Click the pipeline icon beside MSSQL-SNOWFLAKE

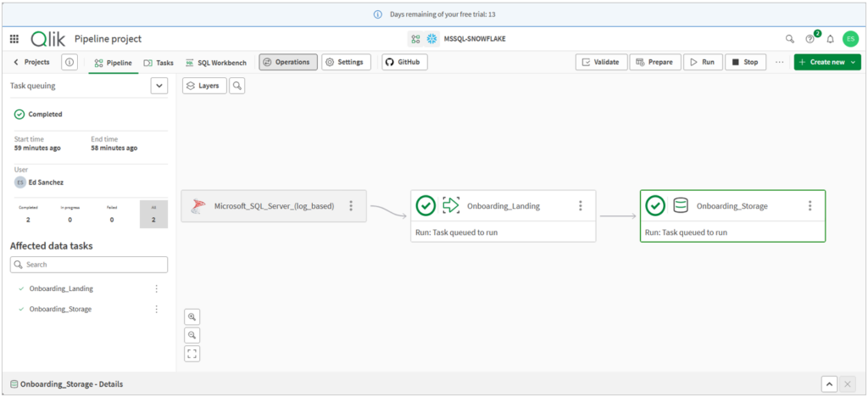pos(415,39)
